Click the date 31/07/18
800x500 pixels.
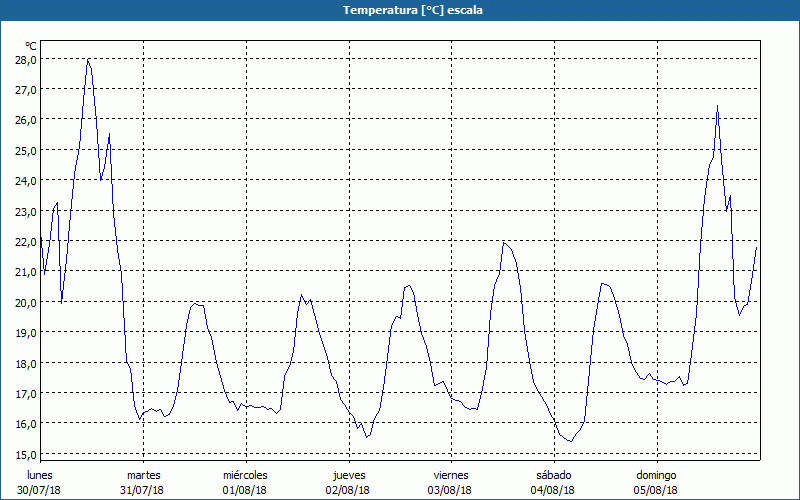pos(142,490)
